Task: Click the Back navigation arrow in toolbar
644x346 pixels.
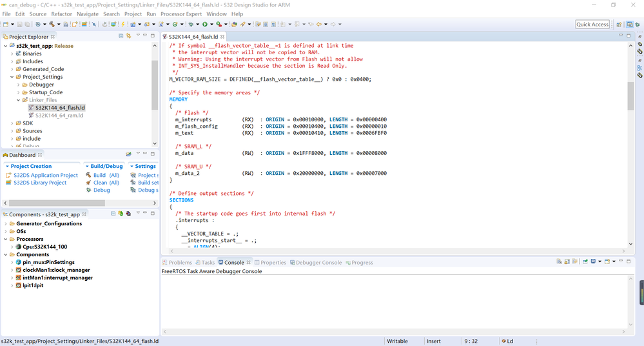Action: 318,25
